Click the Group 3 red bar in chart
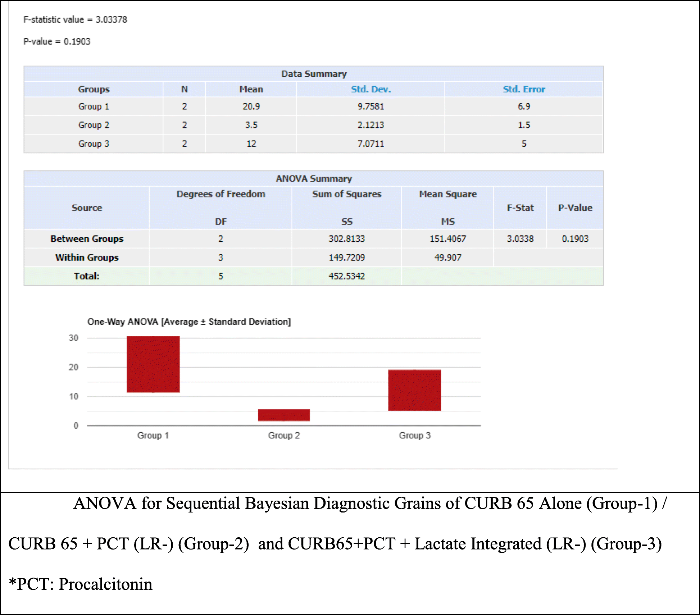700x615 pixels. coord(414,390)
